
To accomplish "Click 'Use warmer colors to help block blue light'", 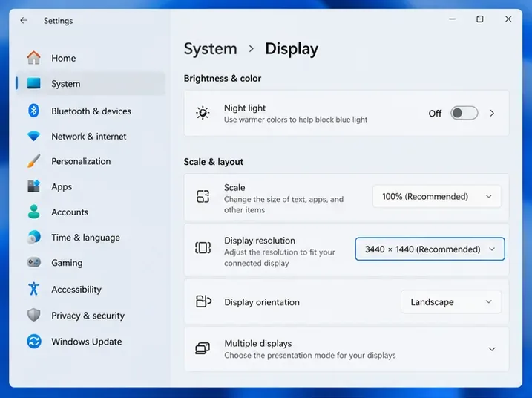I will (295, 120).
